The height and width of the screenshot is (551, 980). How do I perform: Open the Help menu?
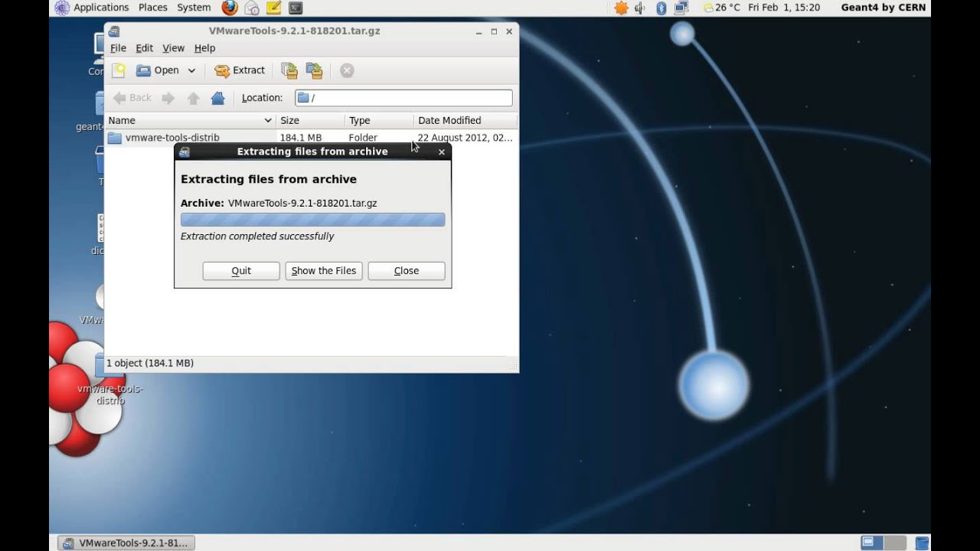[204, 48]
